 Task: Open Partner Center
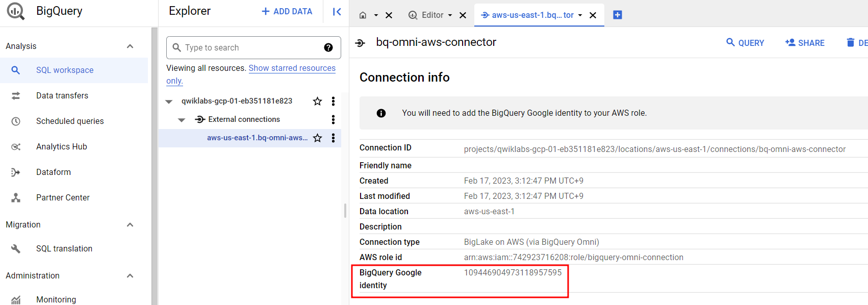click(63, 198)
